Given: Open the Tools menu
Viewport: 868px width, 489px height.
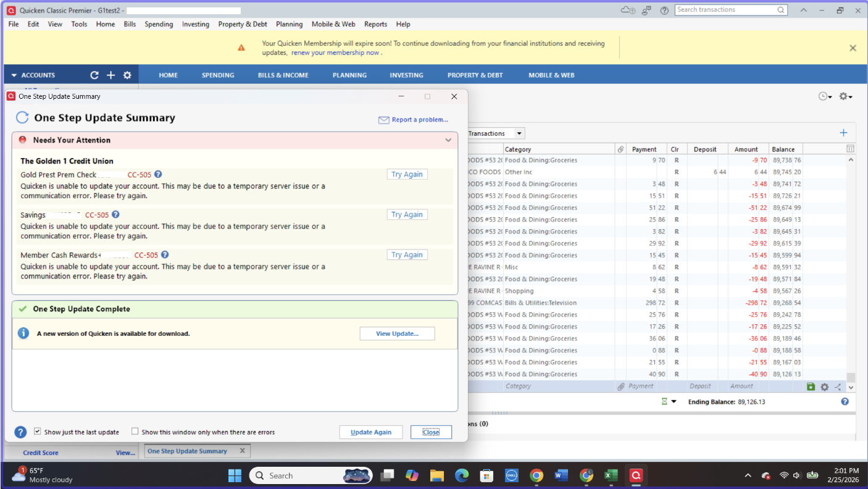Looking at the screenshot, I should [x=79, y=24].
